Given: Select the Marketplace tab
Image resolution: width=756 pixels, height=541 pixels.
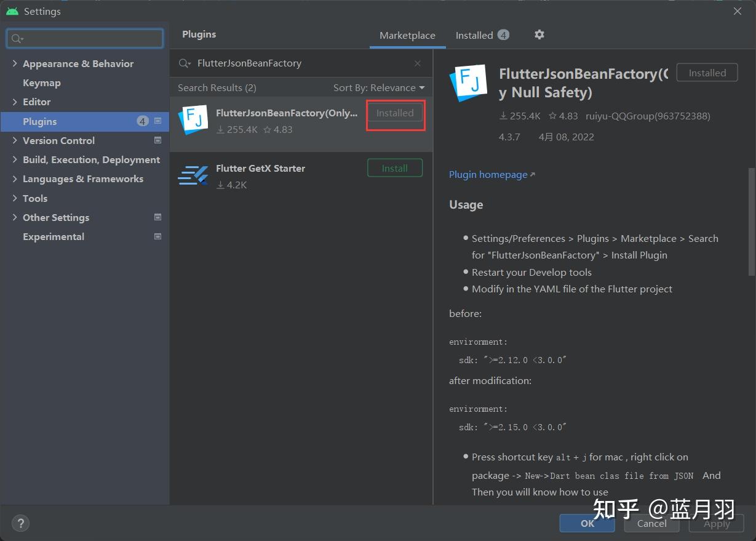Looking at the screenshot, I should pos(407,35).
